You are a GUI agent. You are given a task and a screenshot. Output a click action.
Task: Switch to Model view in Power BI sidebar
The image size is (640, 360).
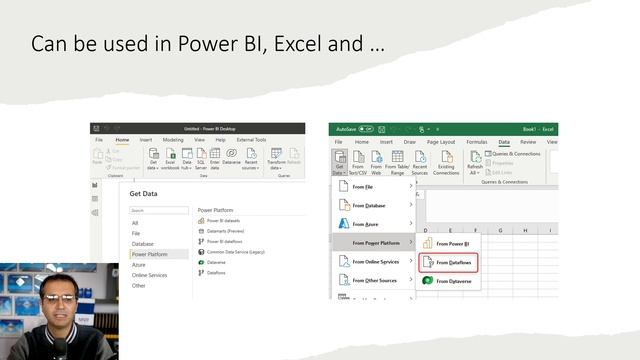(95, 213)
